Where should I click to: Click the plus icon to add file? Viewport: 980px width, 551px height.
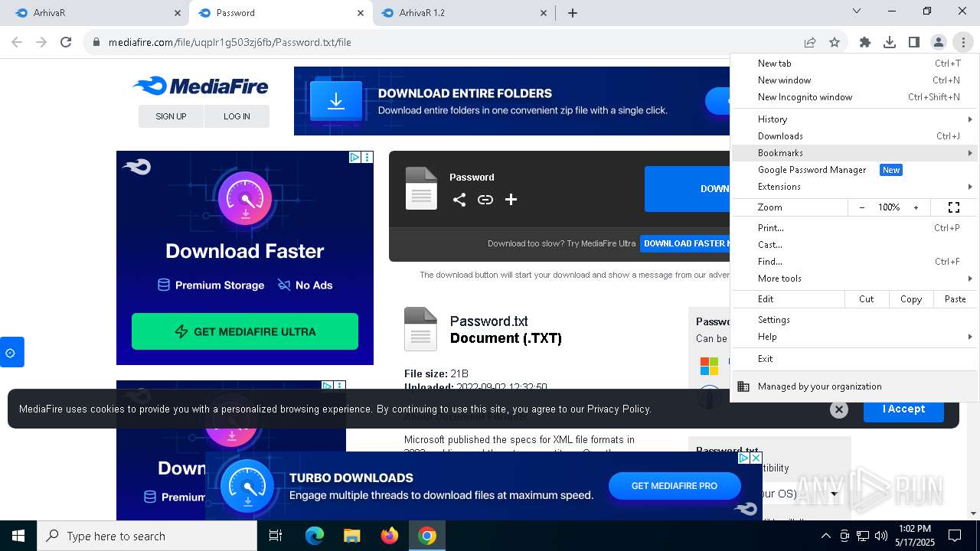coord(511,200)
